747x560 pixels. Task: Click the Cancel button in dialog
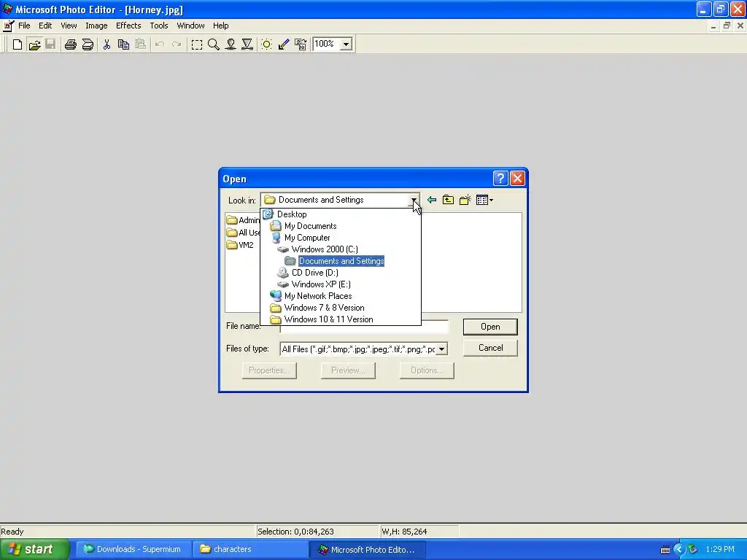pos(490,348)
